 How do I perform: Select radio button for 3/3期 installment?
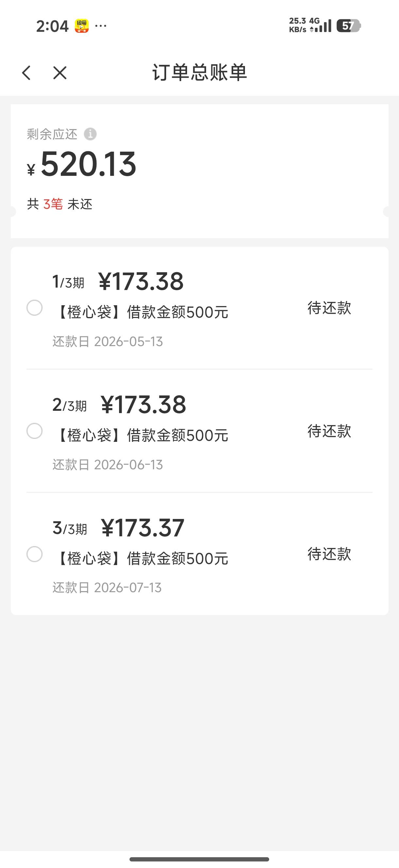pos(34,554)
